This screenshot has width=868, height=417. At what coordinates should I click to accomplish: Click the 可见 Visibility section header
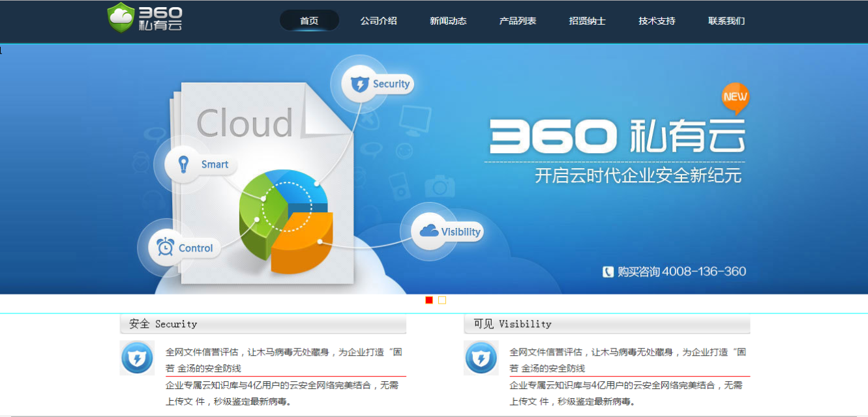tap(606, 324)
